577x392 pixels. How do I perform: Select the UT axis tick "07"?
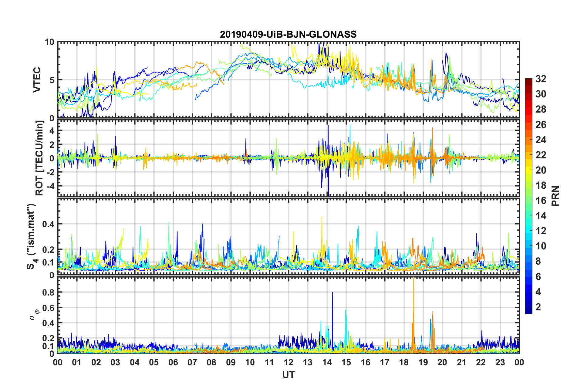point(192,362)
